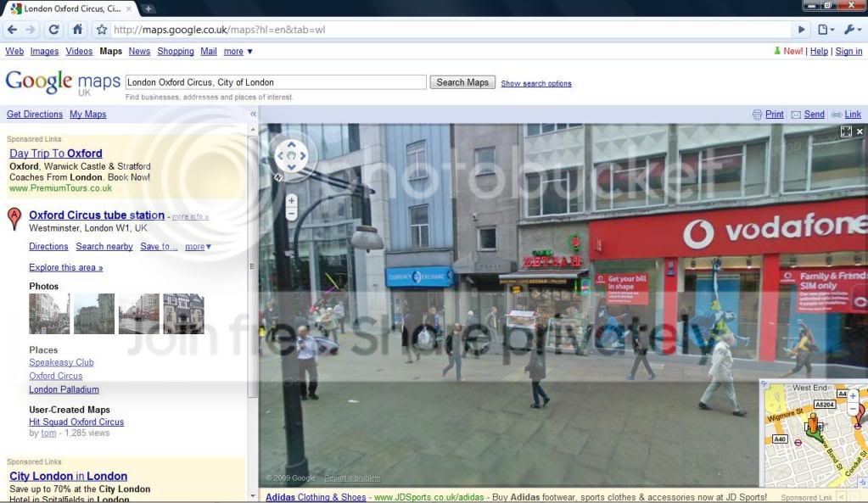
Task: Open Get Directions
Action: point(35,114)
